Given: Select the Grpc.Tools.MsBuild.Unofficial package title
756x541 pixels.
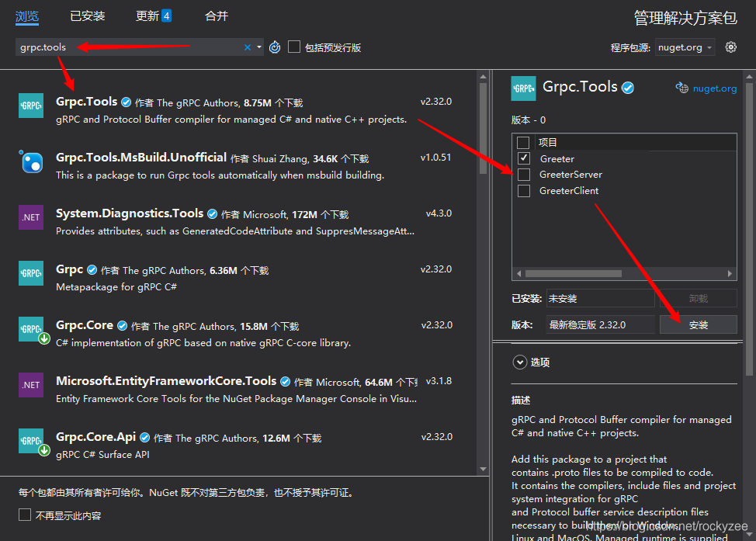Looking at the screenshot, I should pyautogui.click(x=141, y=158).
